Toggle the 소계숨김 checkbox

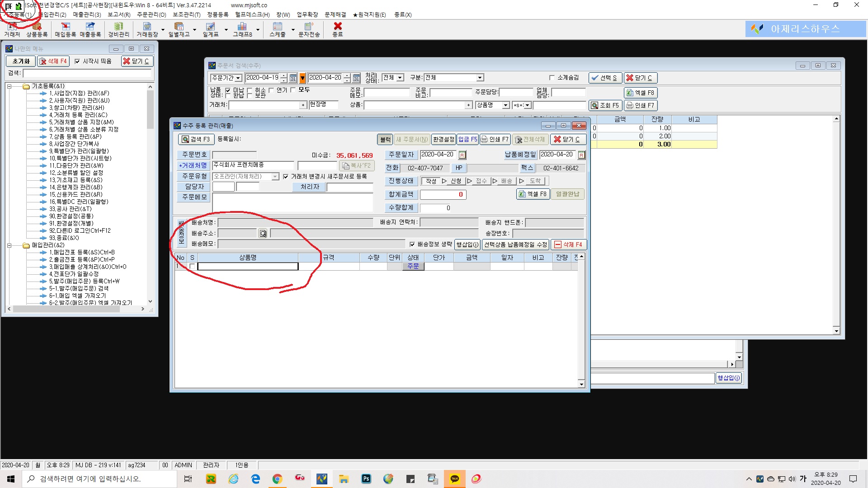tap(552, 78)
